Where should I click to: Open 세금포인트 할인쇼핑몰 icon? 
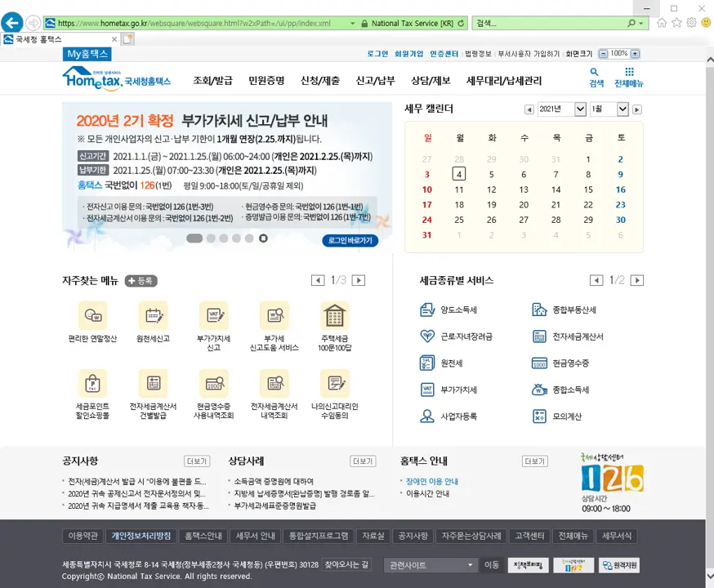[x=92, y=383]
